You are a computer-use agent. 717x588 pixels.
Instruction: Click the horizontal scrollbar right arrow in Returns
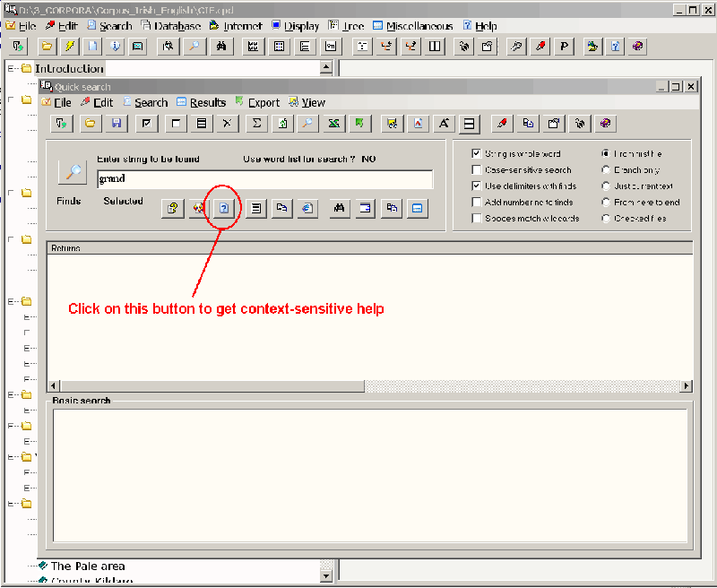(687, 386)
